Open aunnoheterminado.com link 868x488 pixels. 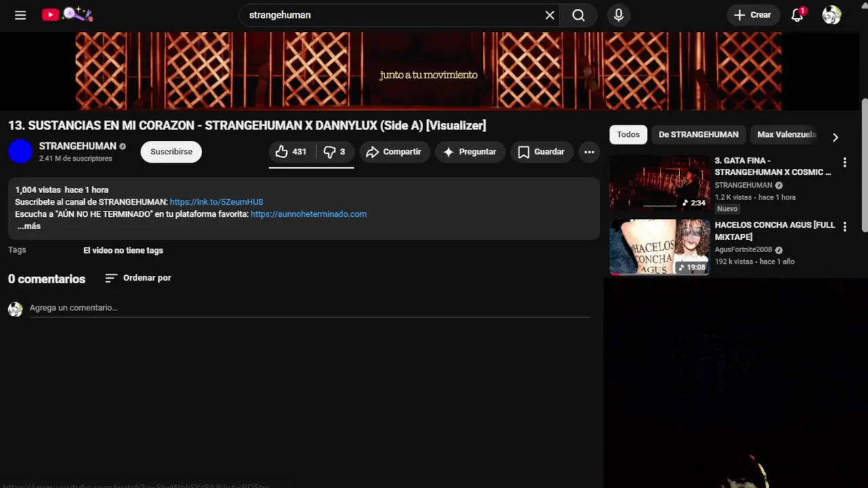(309, 214)
